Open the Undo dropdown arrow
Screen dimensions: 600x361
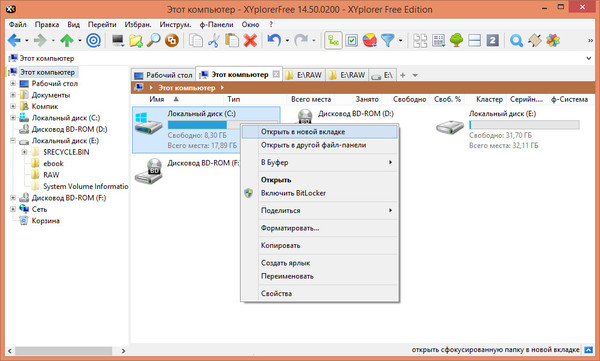point(287,41)
